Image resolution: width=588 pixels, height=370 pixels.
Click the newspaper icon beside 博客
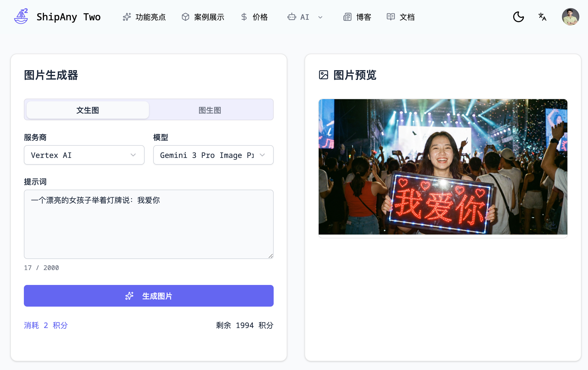[347, 17]
